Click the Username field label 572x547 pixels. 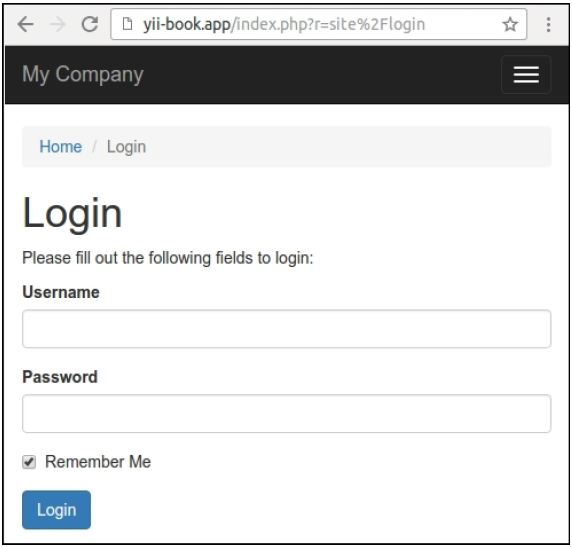point(61,292)
